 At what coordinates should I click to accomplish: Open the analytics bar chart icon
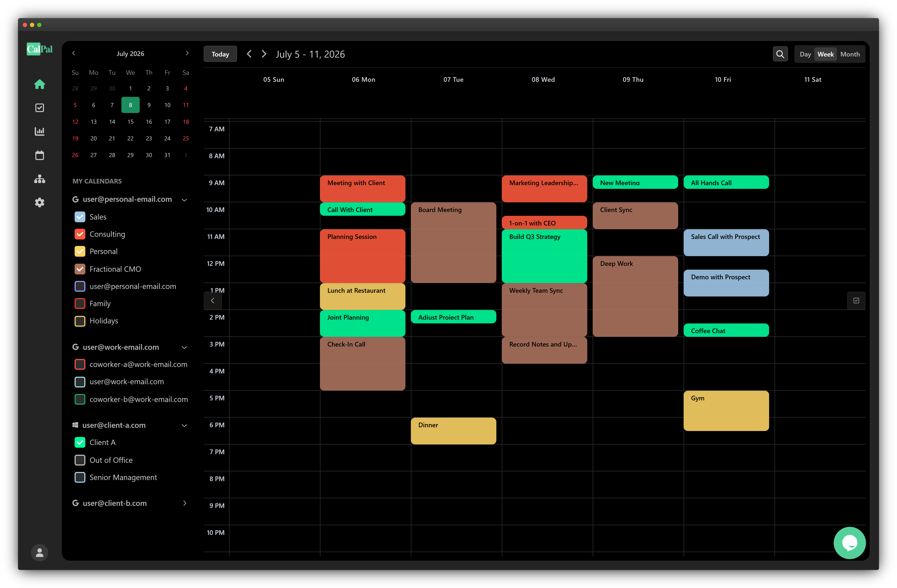[40, 131]
